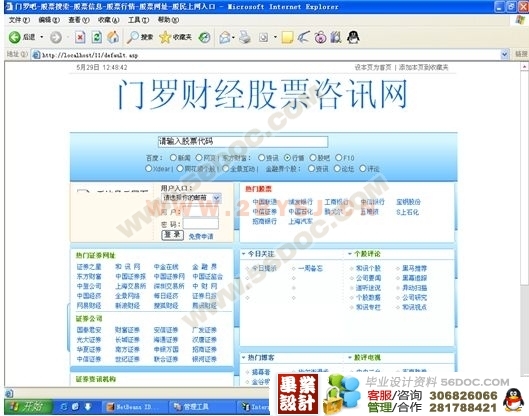Open the Favorites star icon
The image size is (529, 416).
click(165, 37)
